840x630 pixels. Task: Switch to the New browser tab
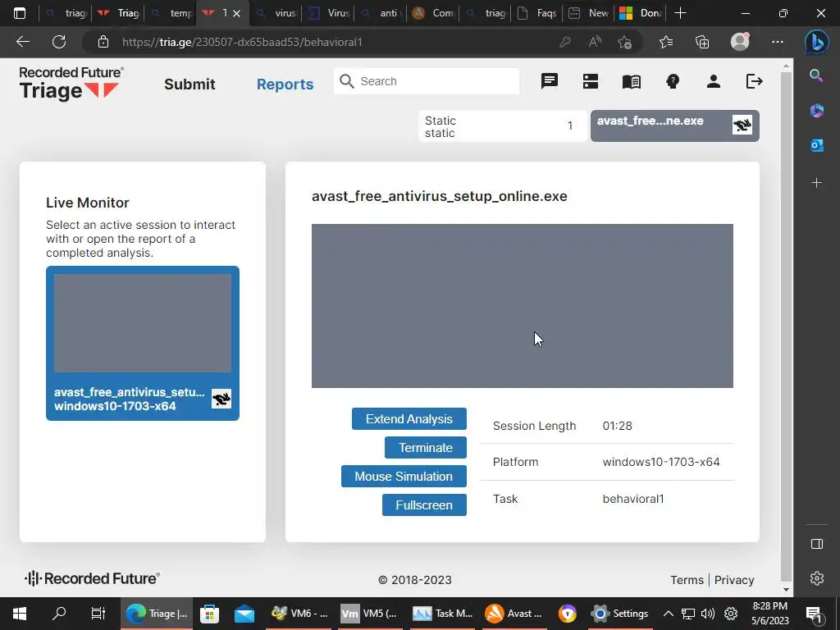[588, 13]
